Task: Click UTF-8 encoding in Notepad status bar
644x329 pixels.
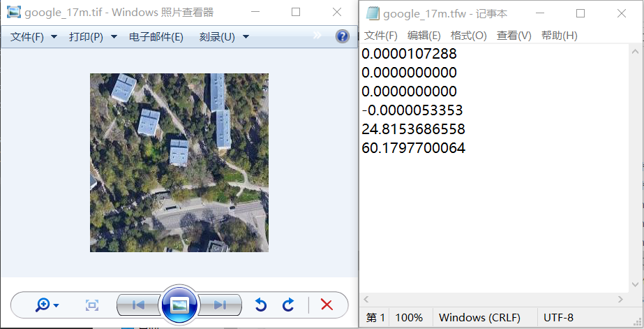Action: coord(558,318)
